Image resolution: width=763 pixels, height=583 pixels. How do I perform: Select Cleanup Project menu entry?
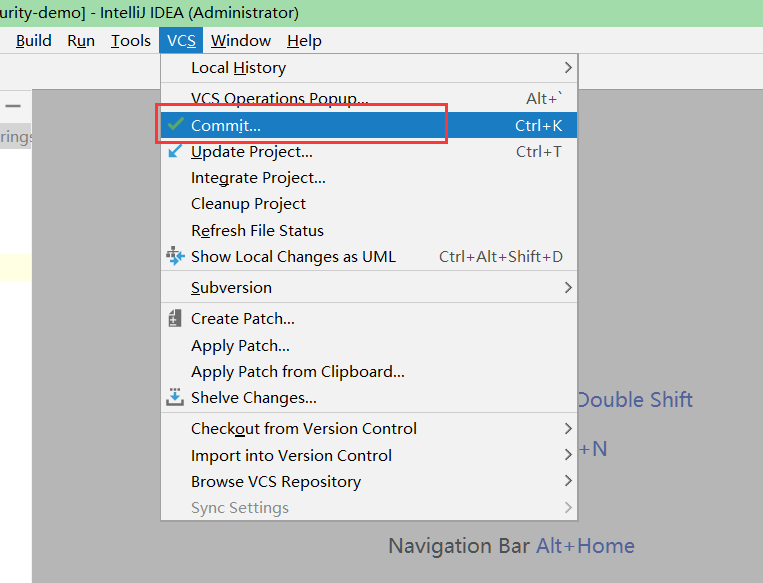tap(369, 203)
